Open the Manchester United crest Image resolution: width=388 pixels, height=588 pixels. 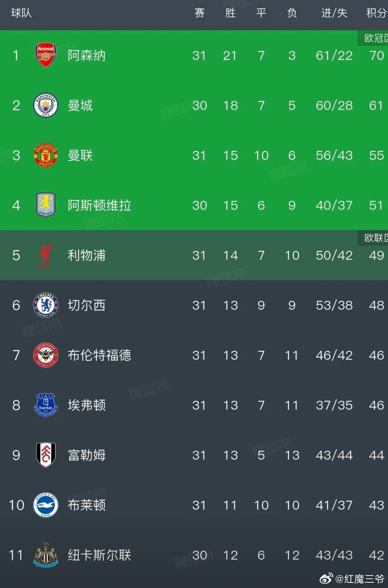[x=46, y=155]
